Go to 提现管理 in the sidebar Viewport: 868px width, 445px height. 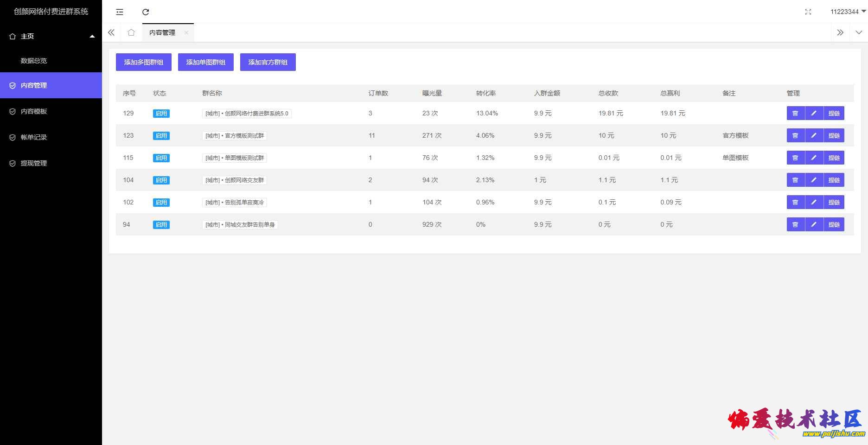(34, 163)
